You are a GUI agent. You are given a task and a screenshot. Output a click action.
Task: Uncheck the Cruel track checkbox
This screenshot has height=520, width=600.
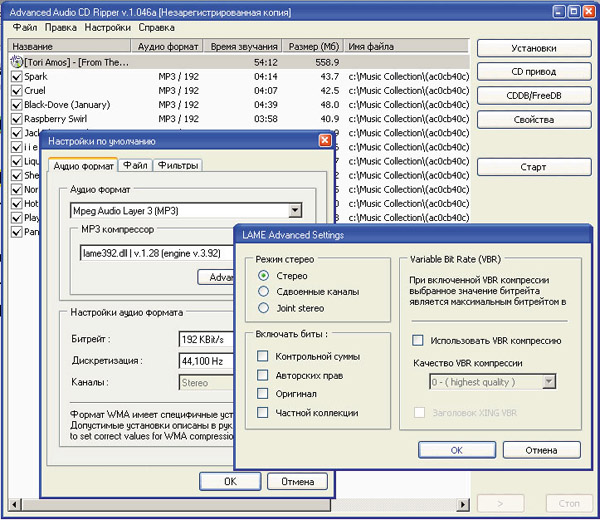click(16, 91)
